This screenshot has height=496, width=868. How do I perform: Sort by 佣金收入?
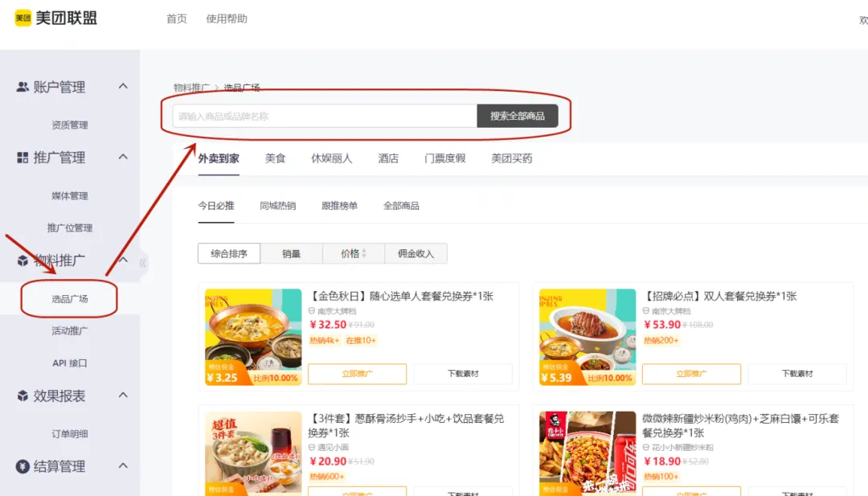[416, 253]
